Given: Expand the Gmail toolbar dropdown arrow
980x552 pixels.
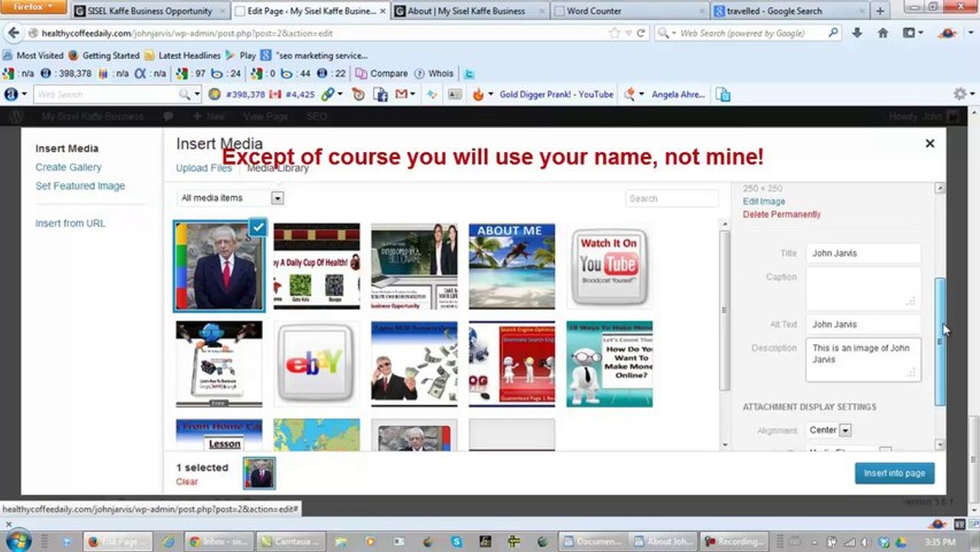Looking at the screenshot, I should coord(413,94).
